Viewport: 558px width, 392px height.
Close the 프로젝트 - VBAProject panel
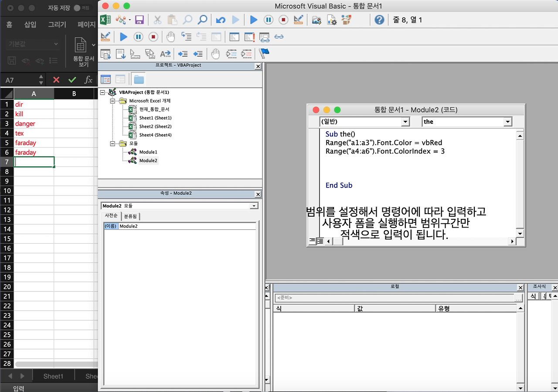pyautogui.click(x=258, y=67)
